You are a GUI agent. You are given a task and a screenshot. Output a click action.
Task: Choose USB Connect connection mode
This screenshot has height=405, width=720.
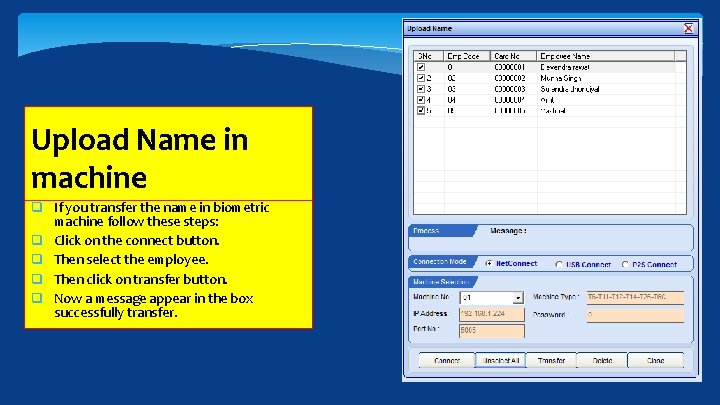[x=559, y=264]
